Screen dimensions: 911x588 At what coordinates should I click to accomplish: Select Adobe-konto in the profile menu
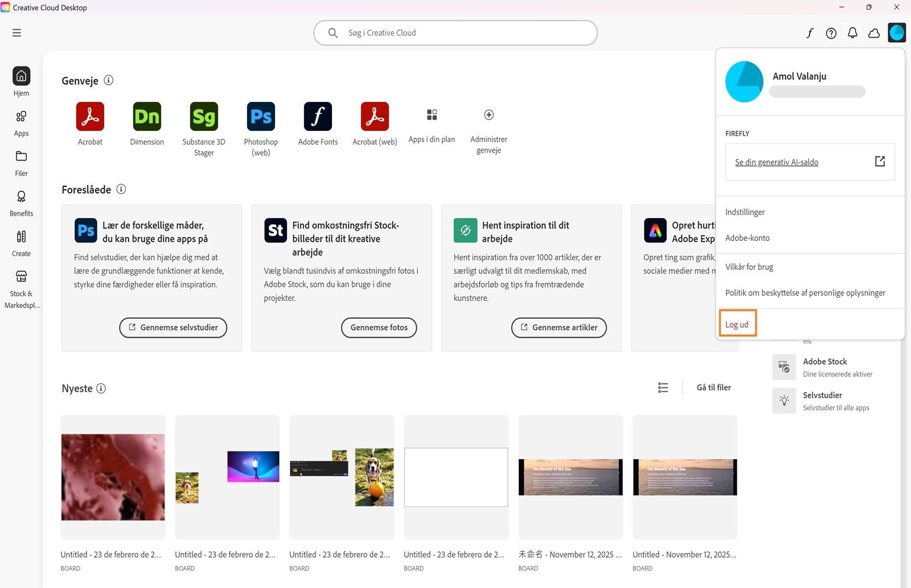click(747, 238)
